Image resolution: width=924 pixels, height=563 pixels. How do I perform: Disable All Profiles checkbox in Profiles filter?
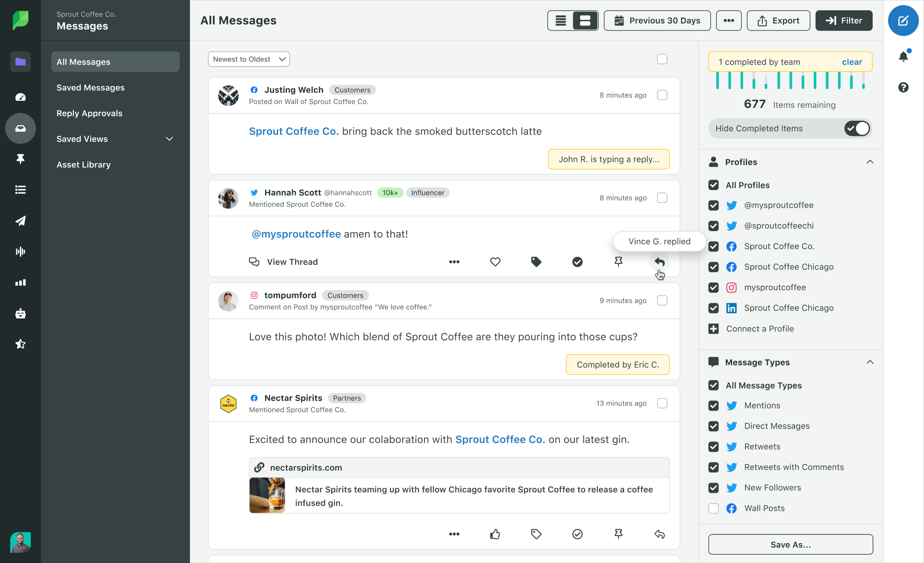(x=714, y=185)
